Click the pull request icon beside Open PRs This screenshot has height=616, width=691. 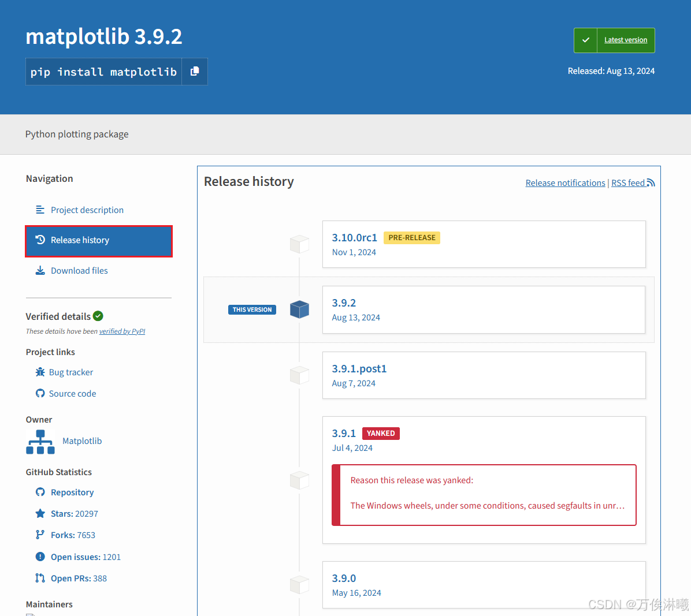(40, 578)
